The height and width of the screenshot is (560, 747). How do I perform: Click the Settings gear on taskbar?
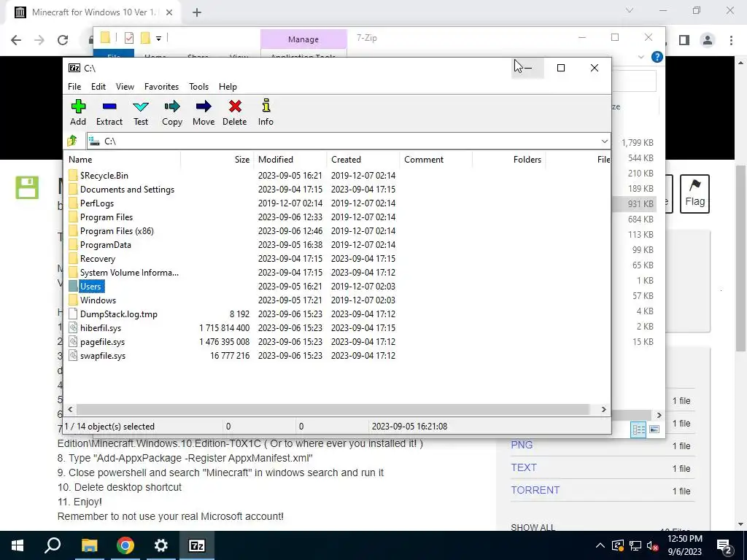(161, 545)
